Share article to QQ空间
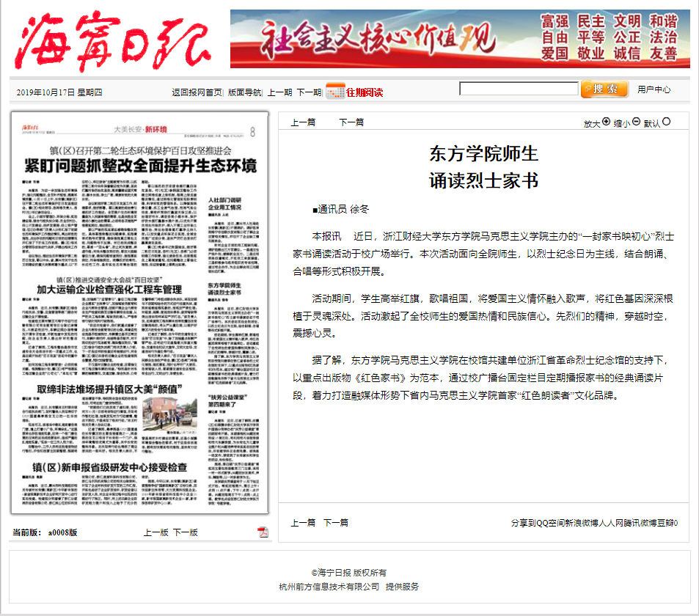Screen dimensions: 699x616 tap(551, 523)
